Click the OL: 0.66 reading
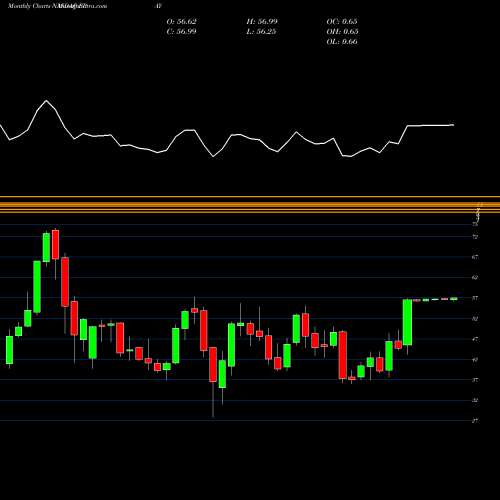 (x=342, y=42)
